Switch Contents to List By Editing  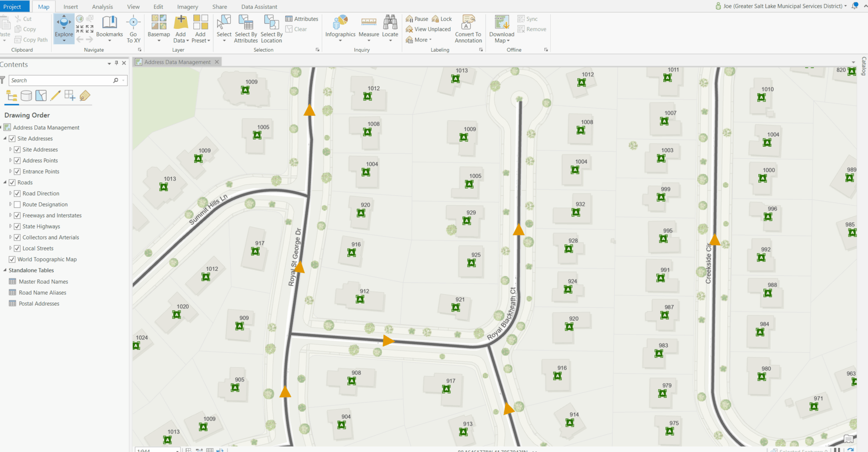[x=55, y=96]
